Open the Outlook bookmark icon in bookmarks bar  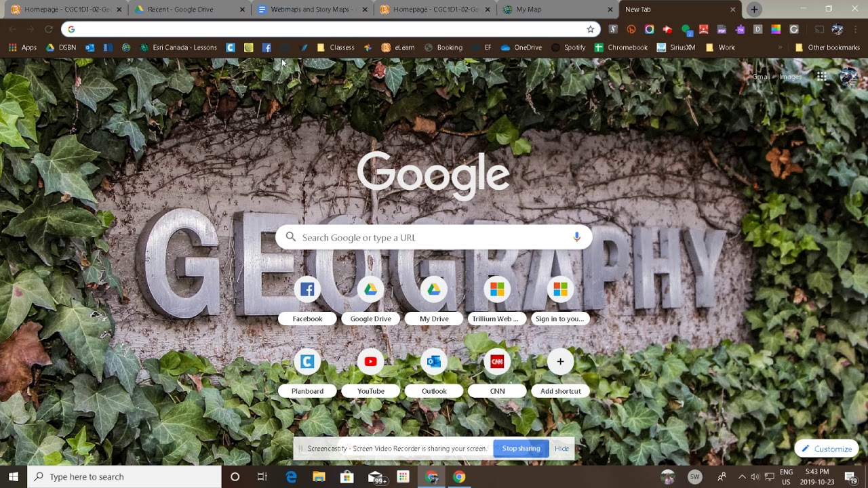[90, 47]
